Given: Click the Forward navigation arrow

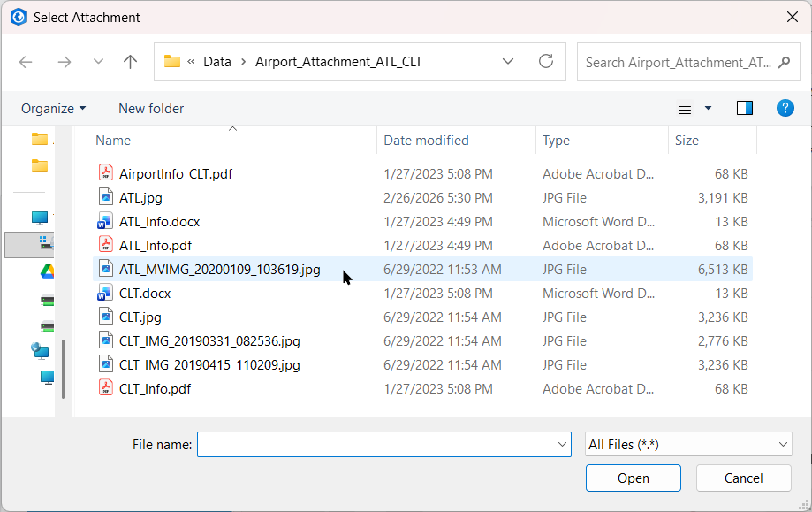Looking at the screenshot, I should point(65,62).
